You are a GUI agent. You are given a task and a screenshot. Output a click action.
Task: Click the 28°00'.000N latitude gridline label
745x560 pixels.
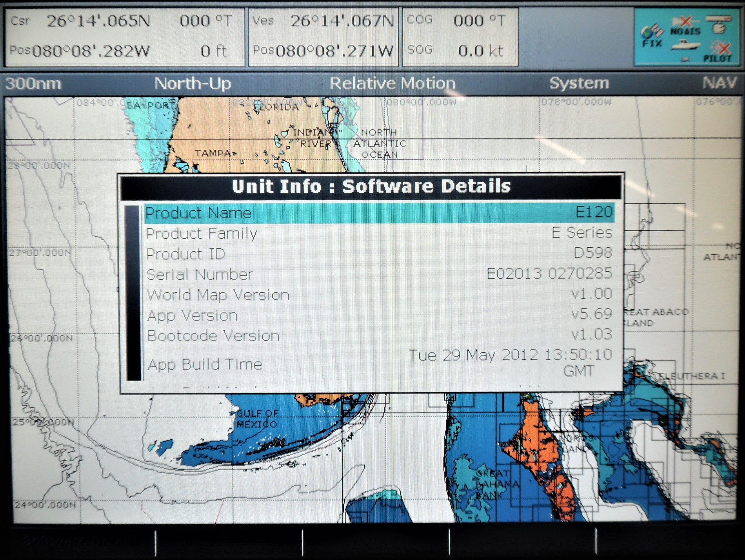[39, 166]
